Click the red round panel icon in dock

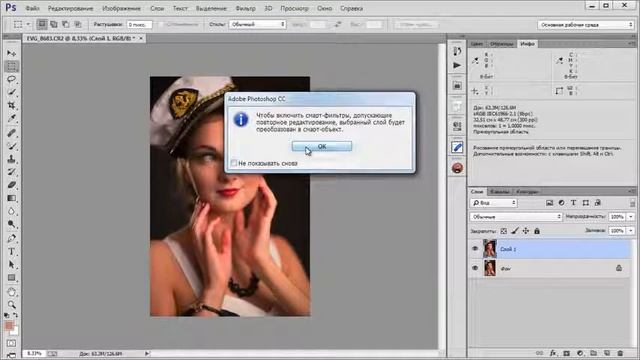pyautogui.click(x=457, y=168)
